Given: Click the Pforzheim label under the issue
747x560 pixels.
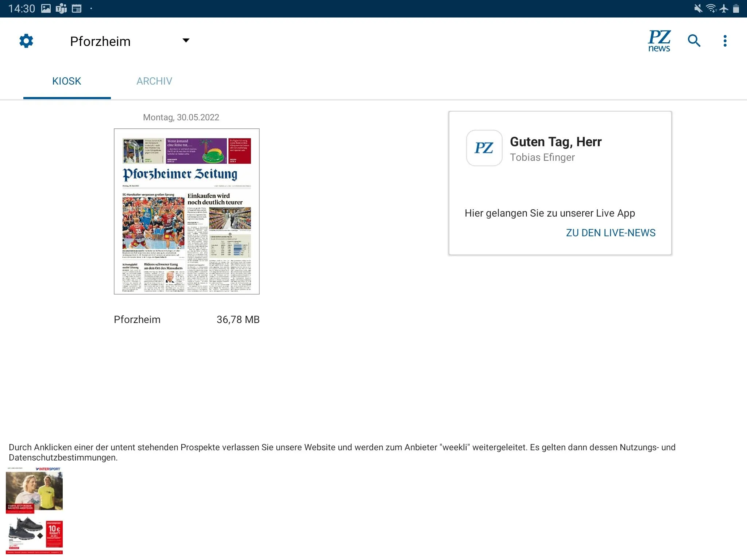Looking at the screenshot, I should click(x=137, y=319).
